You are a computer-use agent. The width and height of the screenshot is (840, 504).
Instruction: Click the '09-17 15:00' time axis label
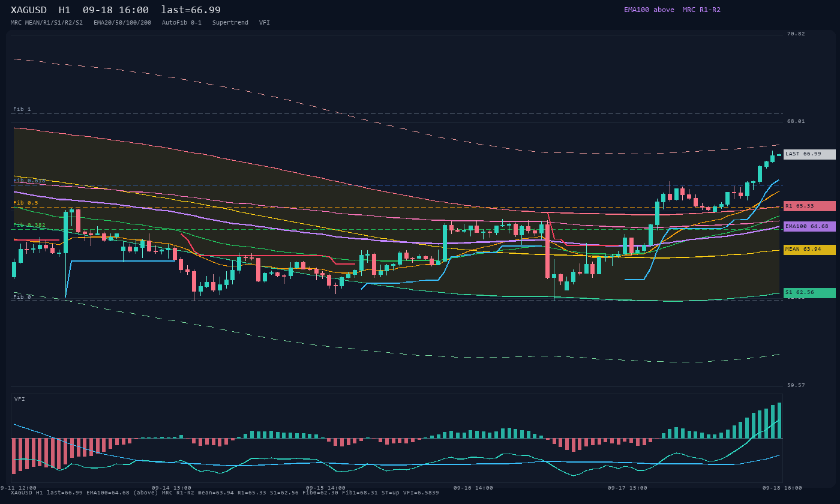(628, 488)
